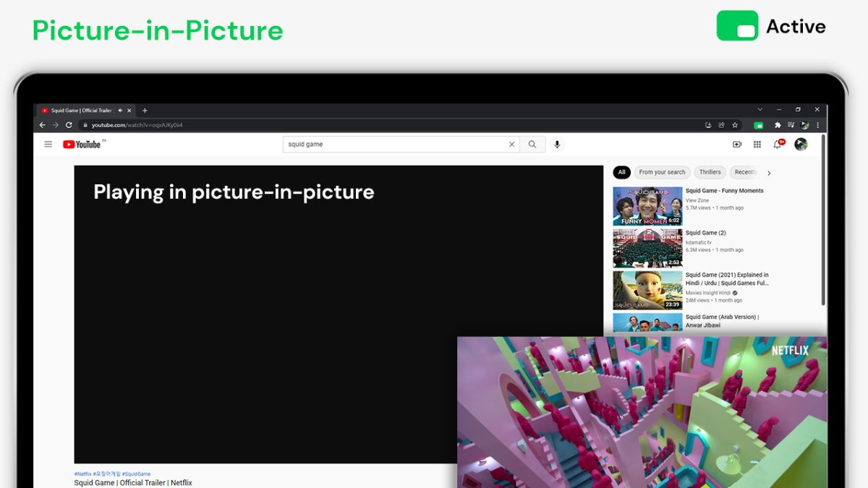Image resolution: width=868 pixels, height=488 pixels.
Task: Click the page vertical scrollbar
Action: (x=823, y=220)
